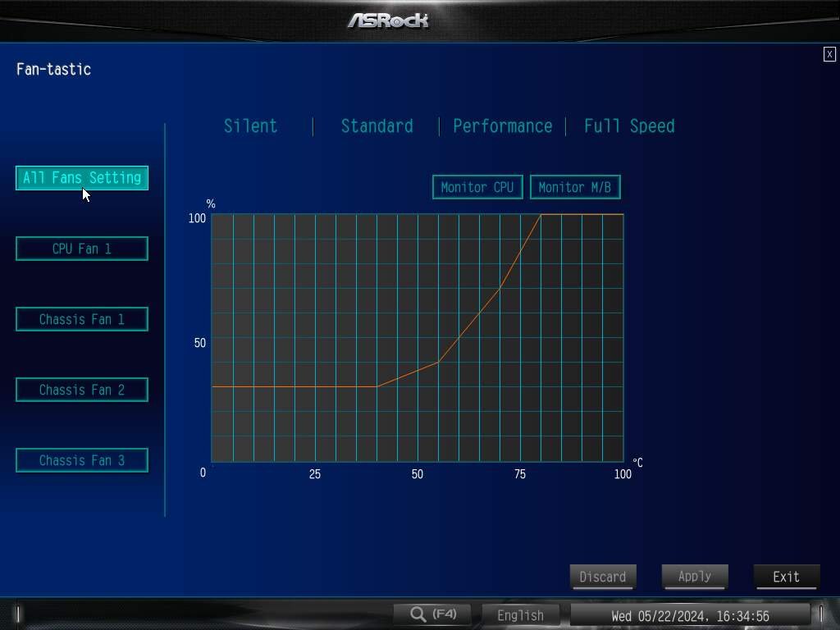Select the Silent fan mode
Viewport: 840px width, 630px height.
251,126
